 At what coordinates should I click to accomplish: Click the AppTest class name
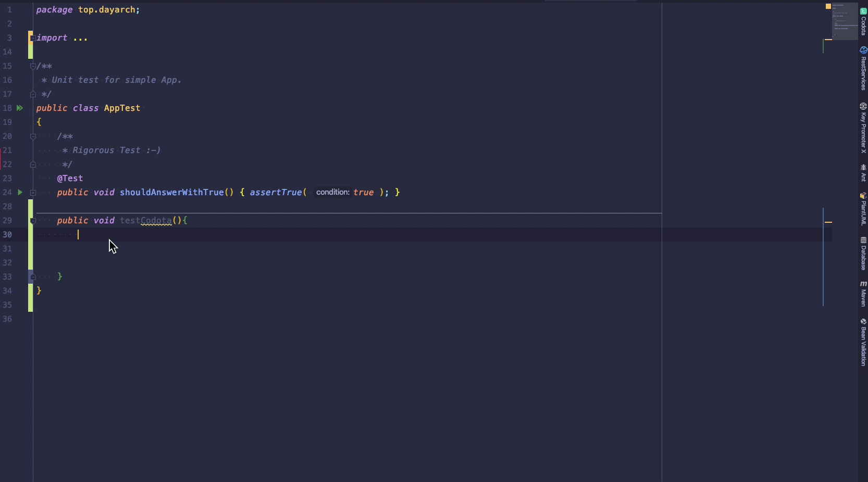click(x=122, y=108)
